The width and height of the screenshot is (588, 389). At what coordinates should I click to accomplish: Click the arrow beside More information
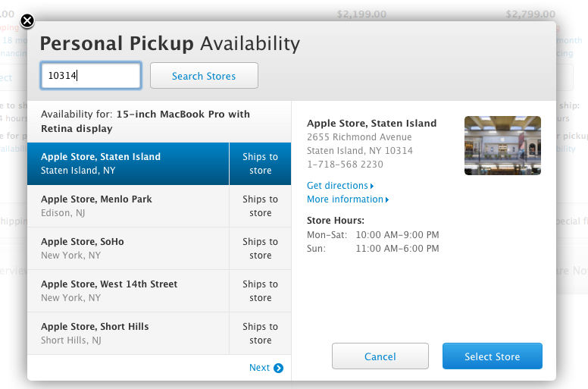(x=387, y=199)
